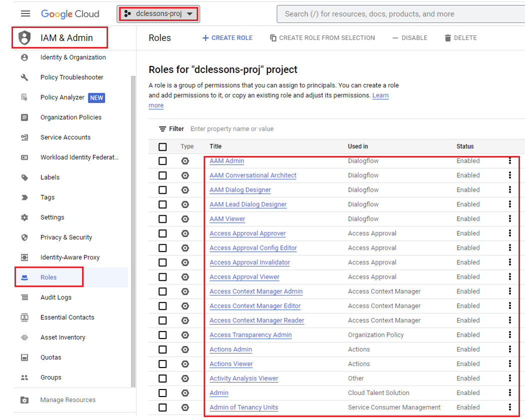Open more actions for Actions Viewer role
Screen dimensions: 525x420
[x=510, y=364]
